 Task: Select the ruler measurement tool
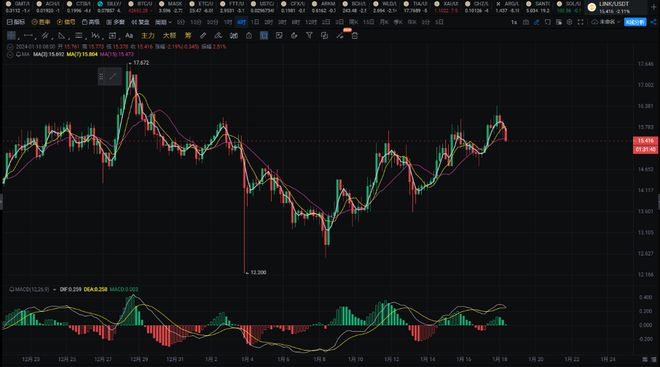tap(203, 36)
